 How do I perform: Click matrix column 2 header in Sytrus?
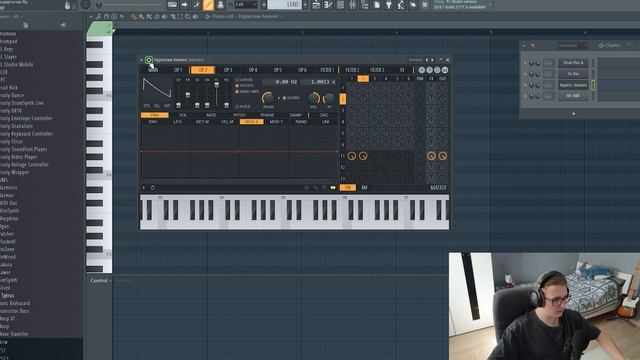pos(363,78)
